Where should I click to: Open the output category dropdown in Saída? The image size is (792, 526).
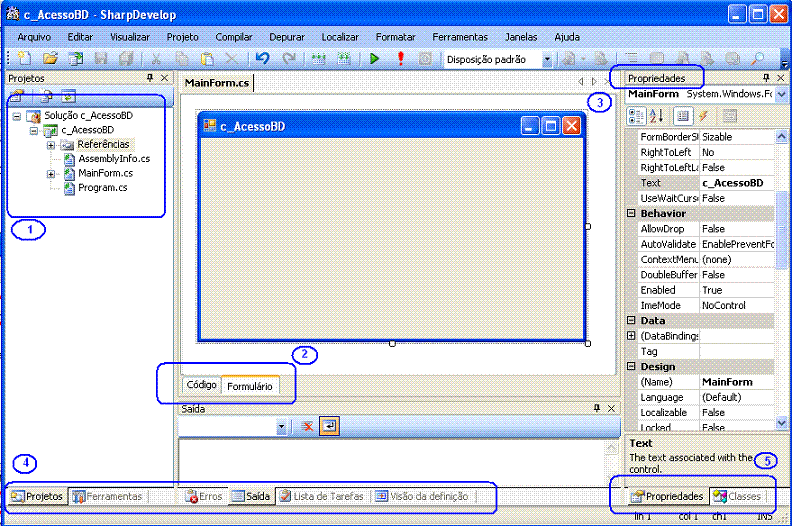[281, 427]
